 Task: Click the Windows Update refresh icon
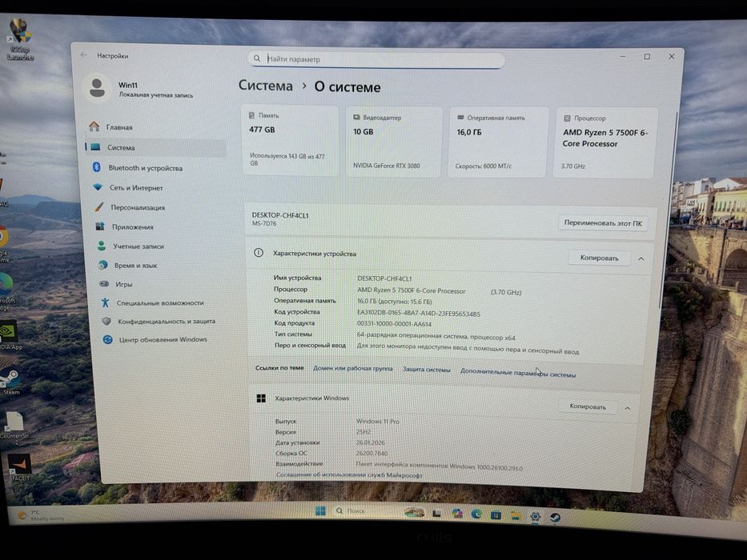(107, 339)
